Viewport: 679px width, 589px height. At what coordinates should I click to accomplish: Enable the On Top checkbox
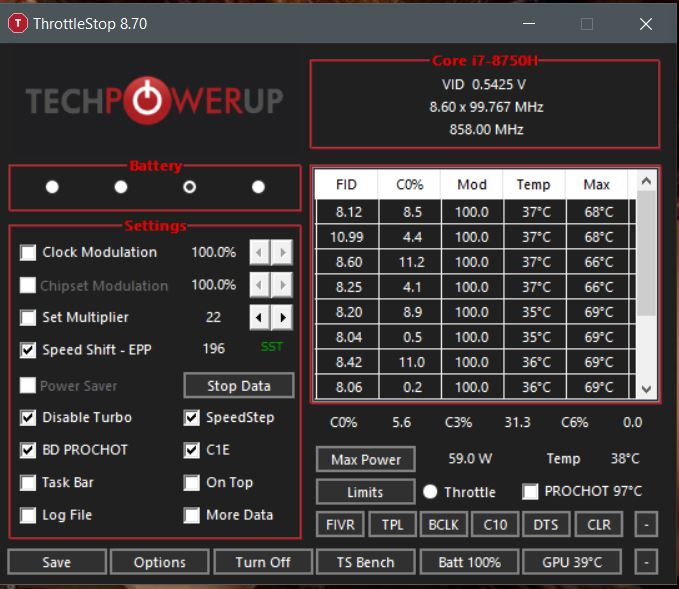pyautogui.click(x=191, y=482)
